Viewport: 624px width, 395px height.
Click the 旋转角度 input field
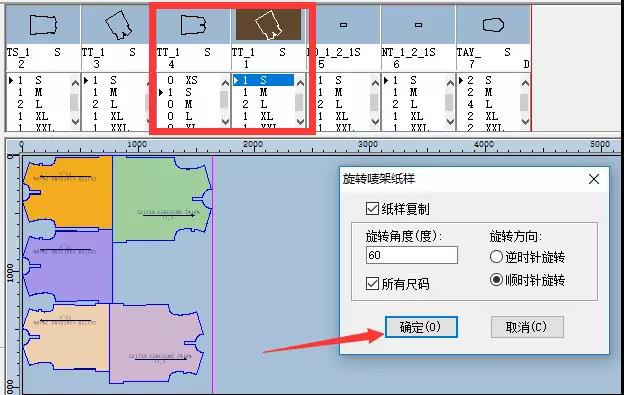(411, 255)
